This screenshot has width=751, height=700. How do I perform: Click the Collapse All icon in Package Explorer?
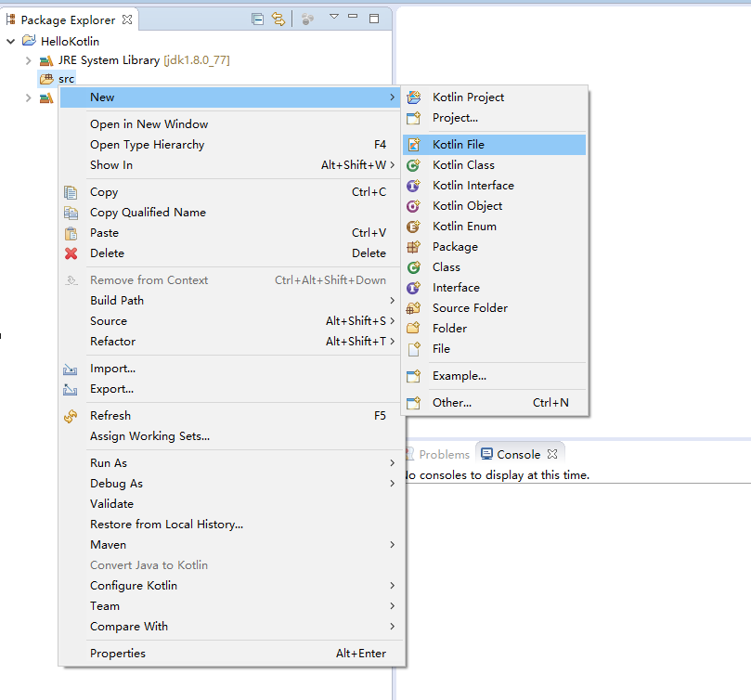(x=258, y=19)
